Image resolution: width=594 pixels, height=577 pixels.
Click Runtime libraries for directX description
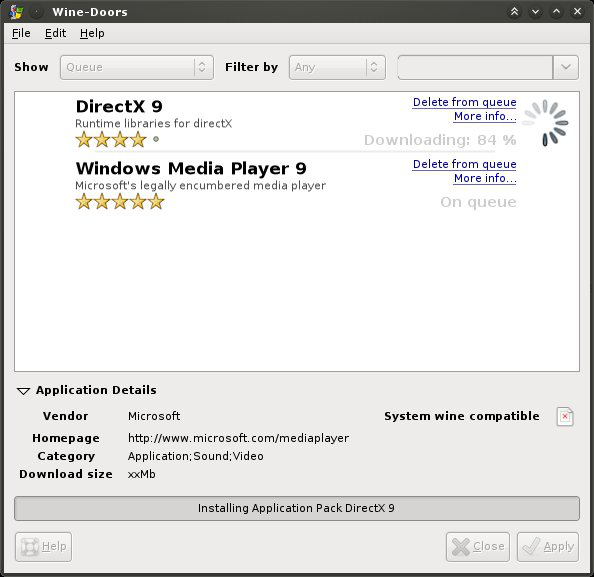click(153, 124)
